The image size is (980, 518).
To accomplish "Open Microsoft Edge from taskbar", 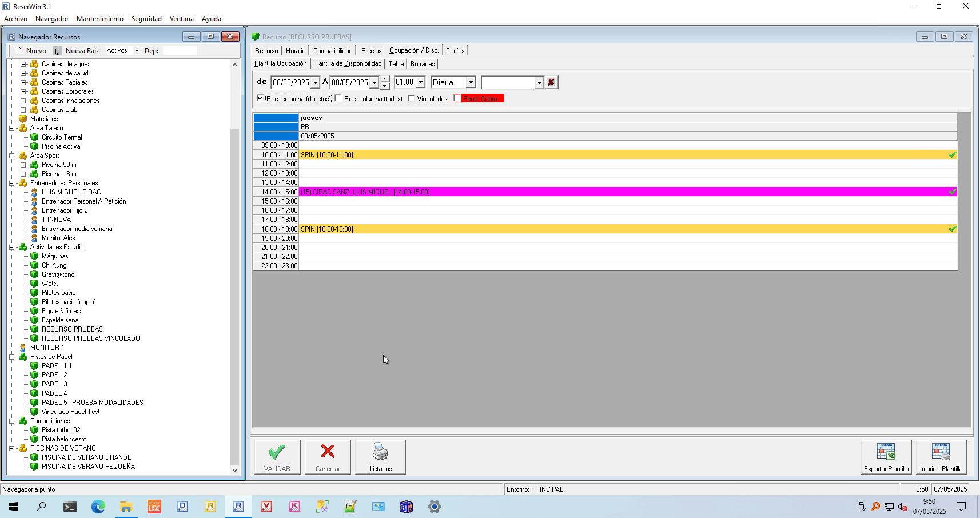I will (x=98, y=507).
